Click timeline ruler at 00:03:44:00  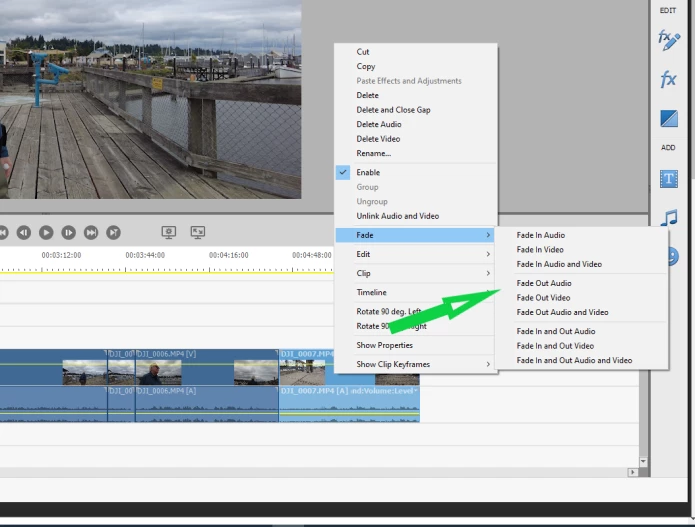[x=145, y=255]
